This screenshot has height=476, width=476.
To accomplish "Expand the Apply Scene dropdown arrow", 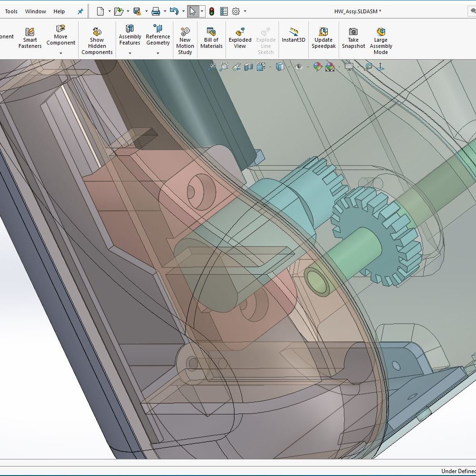I will point(339,67).
